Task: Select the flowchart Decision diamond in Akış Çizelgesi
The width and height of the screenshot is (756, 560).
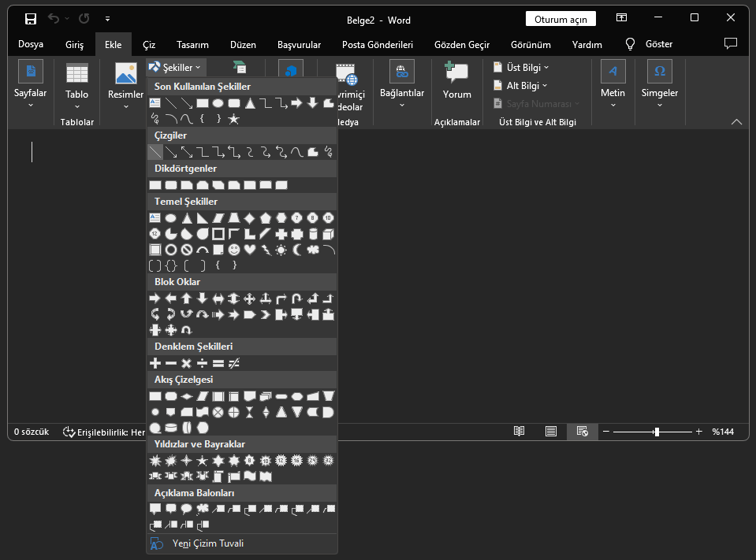Action: point(187,396)
